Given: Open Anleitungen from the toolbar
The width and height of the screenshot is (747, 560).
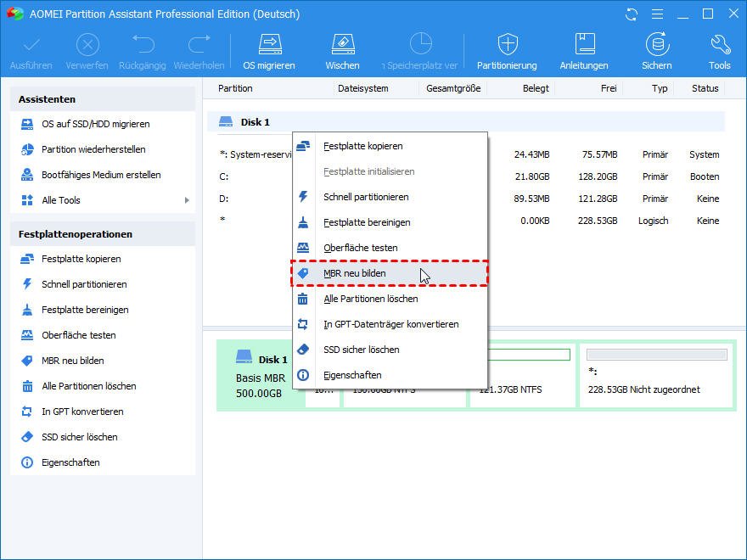Looking at the screenshot, I should click(x=584, y=51).
